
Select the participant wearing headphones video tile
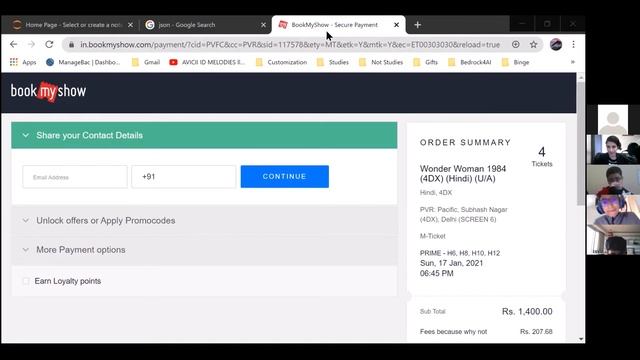[x=613, y=209]
